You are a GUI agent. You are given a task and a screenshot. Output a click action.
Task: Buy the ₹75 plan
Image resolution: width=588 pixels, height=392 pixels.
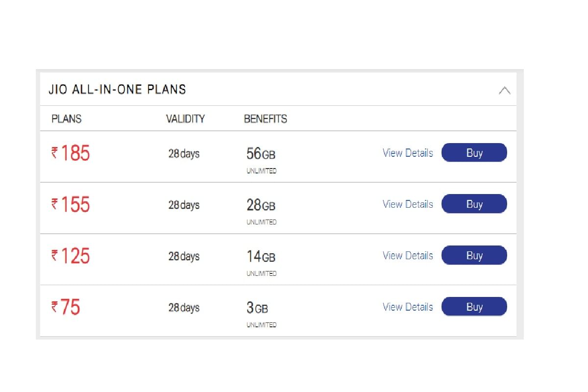[x=474, y=306]
